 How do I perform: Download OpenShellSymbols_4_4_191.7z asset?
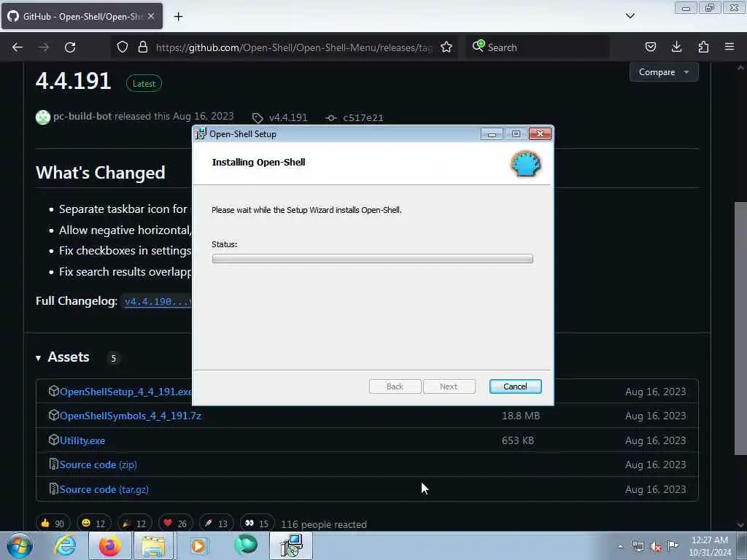(131, 416)
